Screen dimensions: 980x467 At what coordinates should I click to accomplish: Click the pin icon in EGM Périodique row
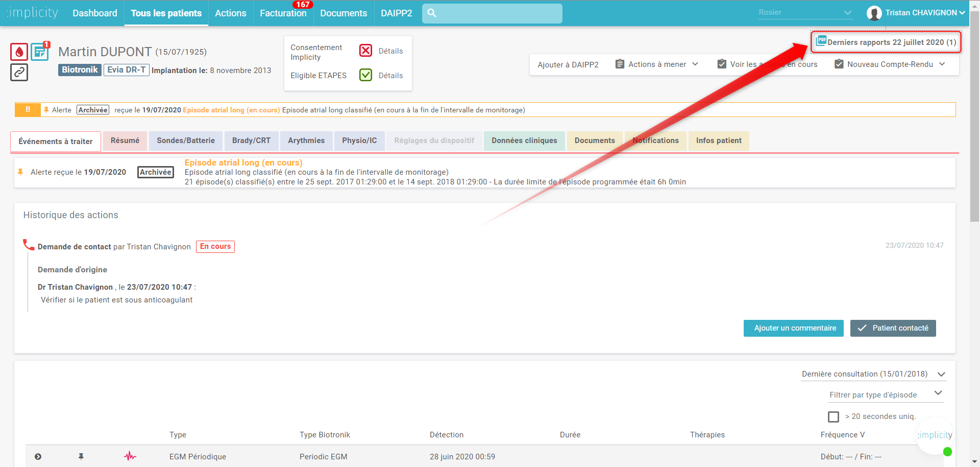(x=81, y=456)
